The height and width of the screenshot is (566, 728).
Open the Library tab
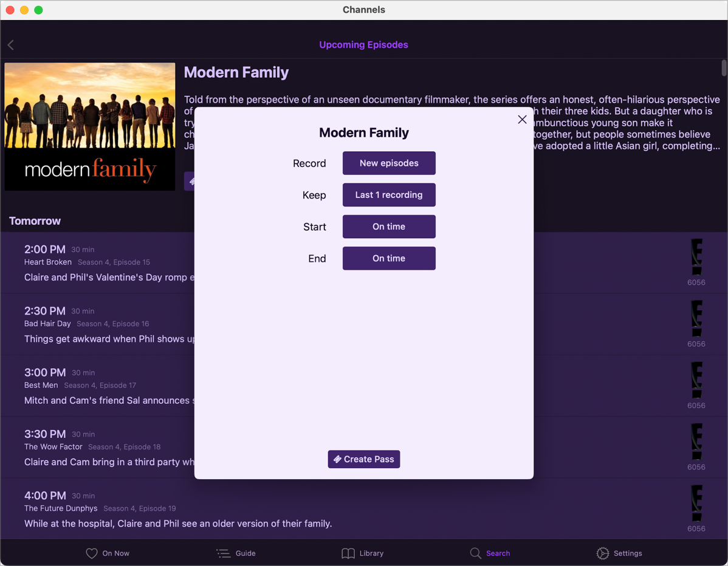(x=362, y=553)
